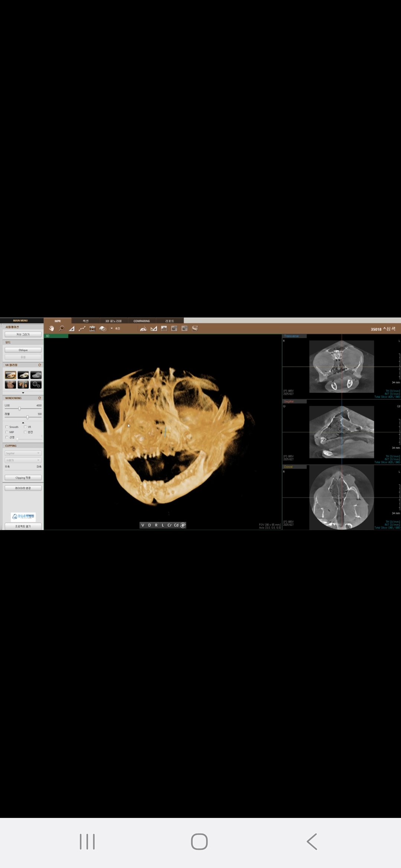Activate the magnifier zoom tool
401x868 pixels.
62,328
